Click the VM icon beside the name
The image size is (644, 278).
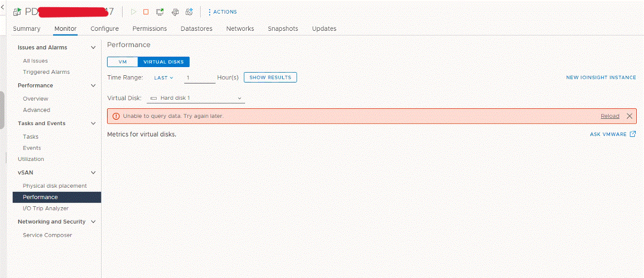17,12
